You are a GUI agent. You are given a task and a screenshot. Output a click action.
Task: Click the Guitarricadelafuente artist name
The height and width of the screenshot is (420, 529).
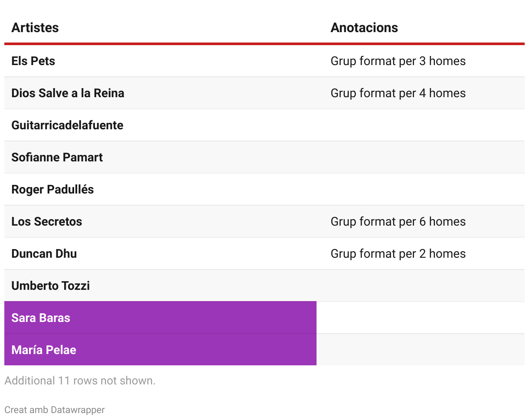pyautogui.click(x=67, y=125)
